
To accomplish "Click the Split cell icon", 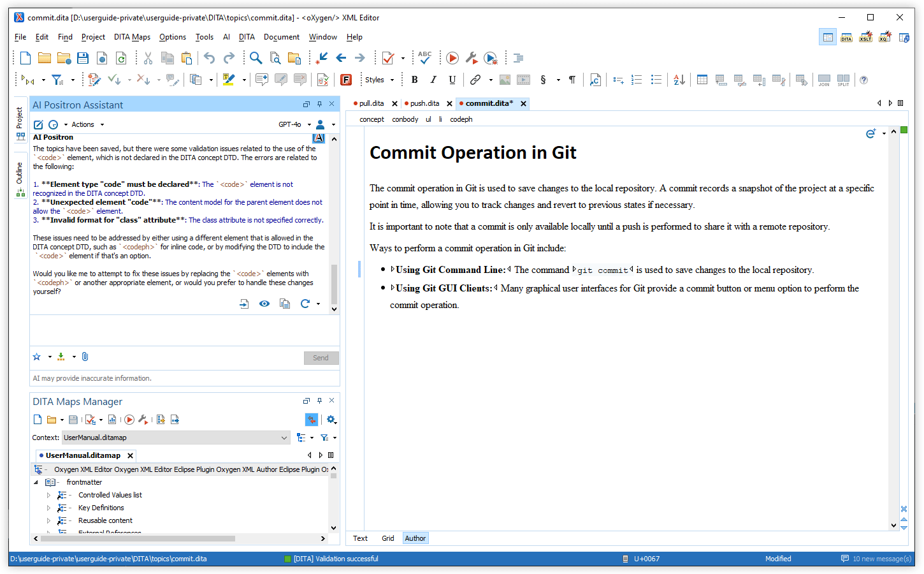I will [x=843, y=80].
